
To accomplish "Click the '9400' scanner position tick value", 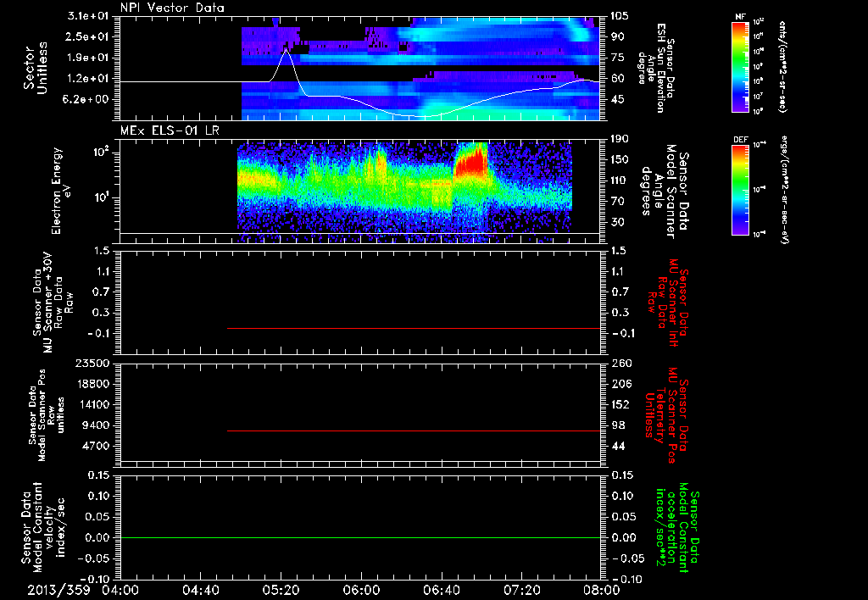I will 97,425.
